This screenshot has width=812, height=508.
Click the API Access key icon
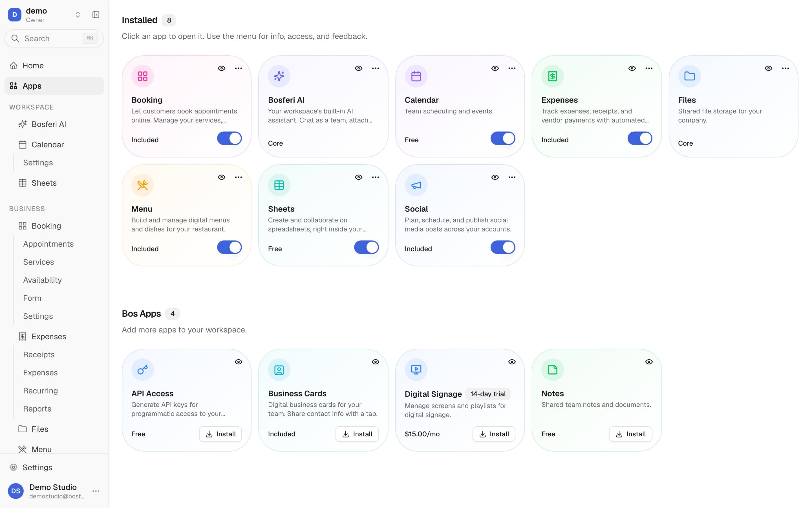[143, 370]
